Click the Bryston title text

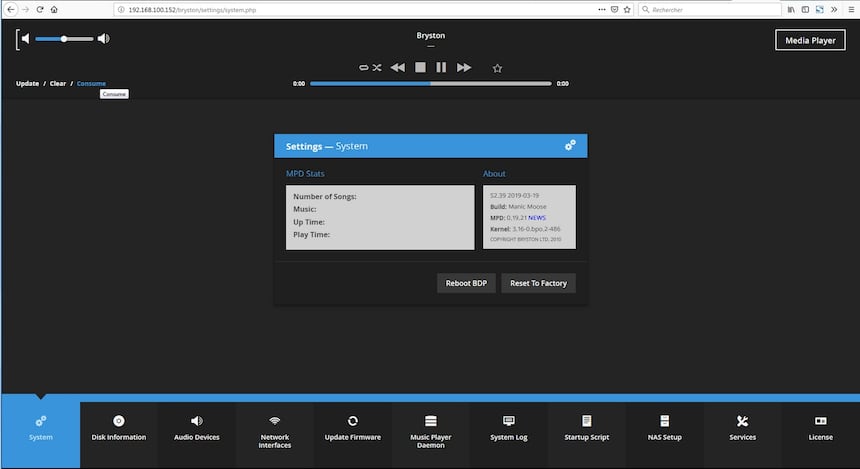point(431,35)
